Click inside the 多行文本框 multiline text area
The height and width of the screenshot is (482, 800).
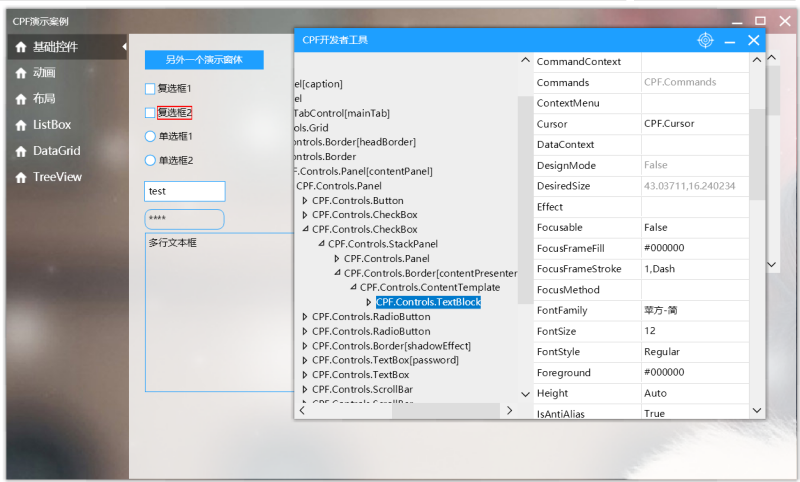219,312
